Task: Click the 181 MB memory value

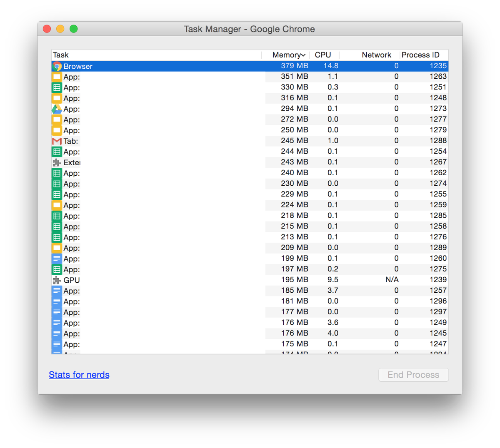Action: pos(295,301)
